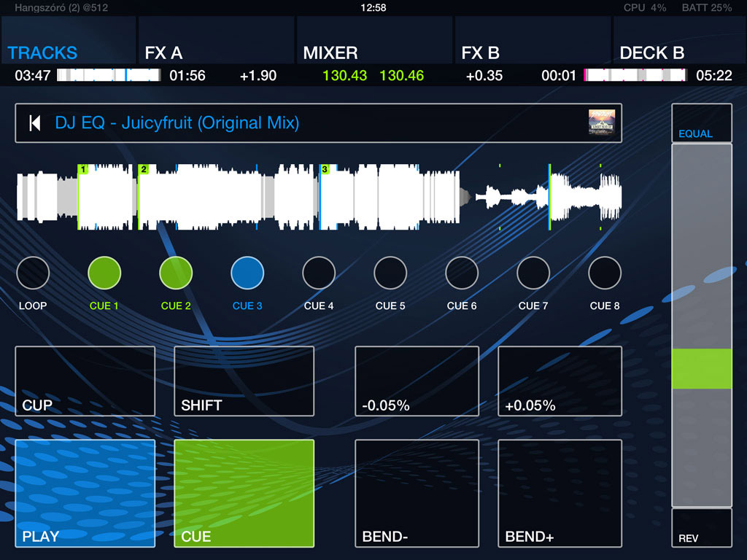Set the empty CUE 4 slot
The width and height of the screenshot is (747, 560).
coord(319,273)
